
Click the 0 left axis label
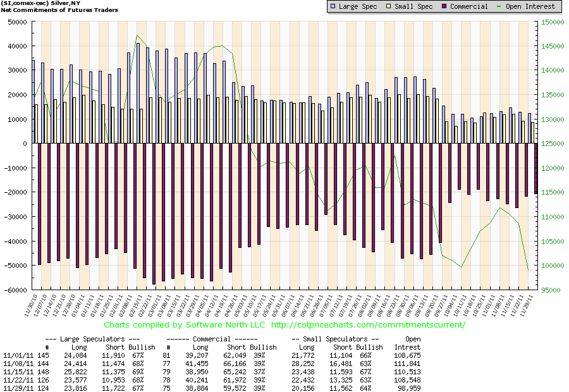pos(25,144)
